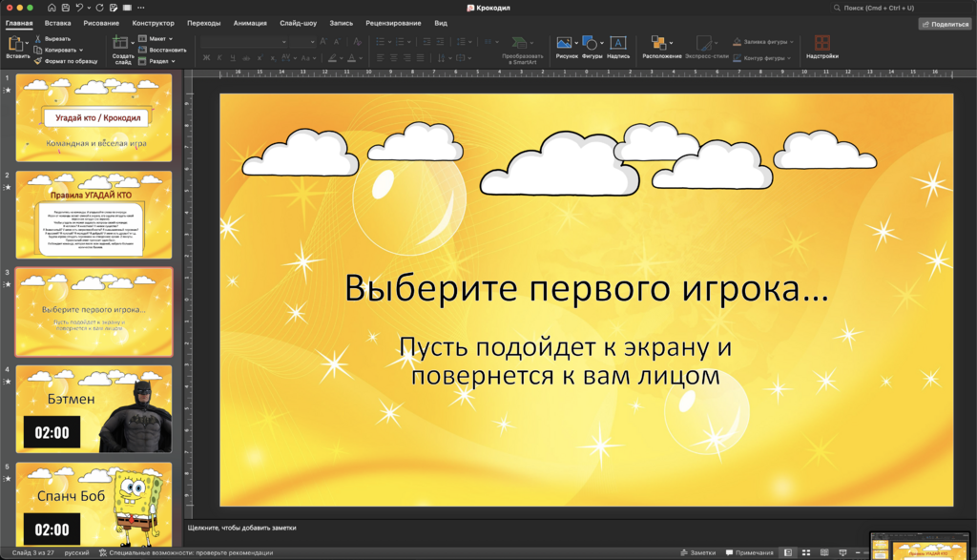Screen dimensions: 977x560
Task: Open the Переходы ribbon tab
Action: 204,23
